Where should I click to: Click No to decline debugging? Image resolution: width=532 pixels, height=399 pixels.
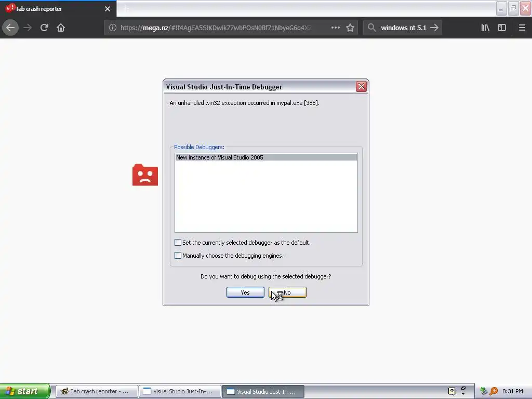[x=287, y=292]
